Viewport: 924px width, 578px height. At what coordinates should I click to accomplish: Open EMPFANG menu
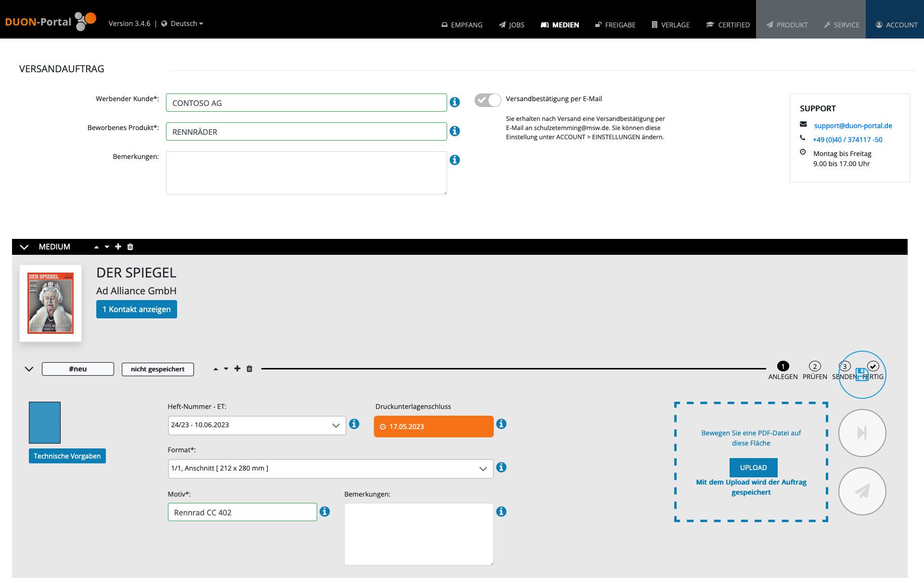tap(462, 25)
